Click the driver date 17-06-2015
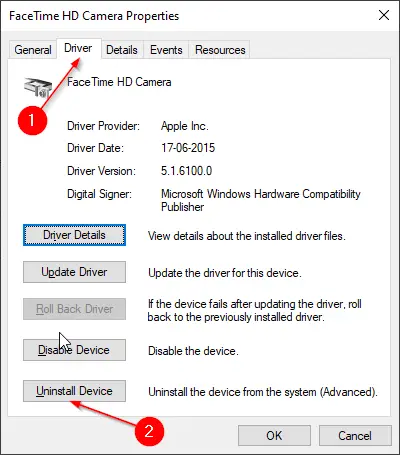This screenshot has height=455, width=400. [x=188, y=148]
